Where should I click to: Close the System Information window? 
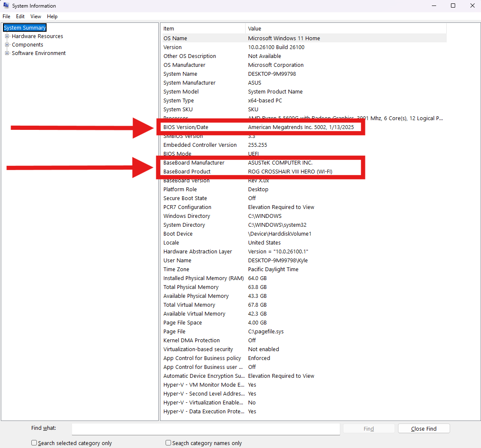(473, 5)
